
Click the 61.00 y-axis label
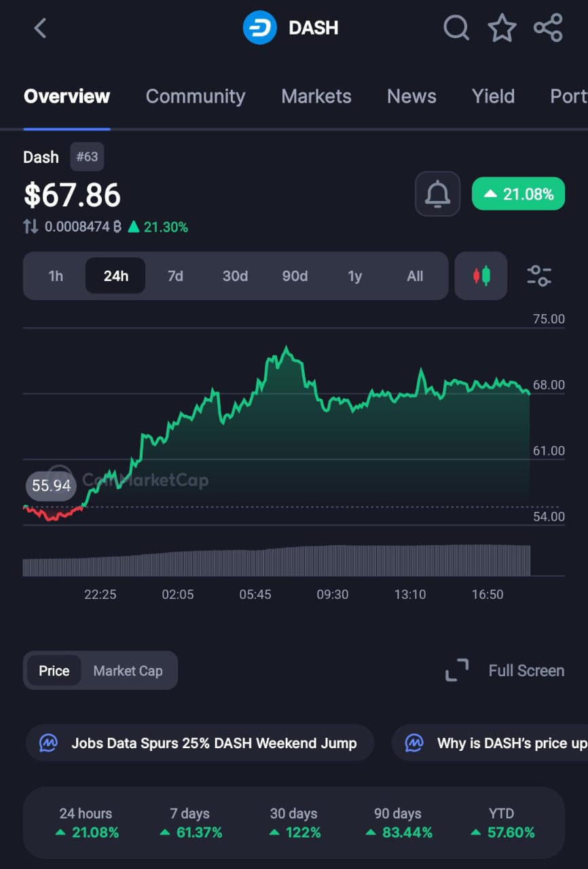point(549,451)
